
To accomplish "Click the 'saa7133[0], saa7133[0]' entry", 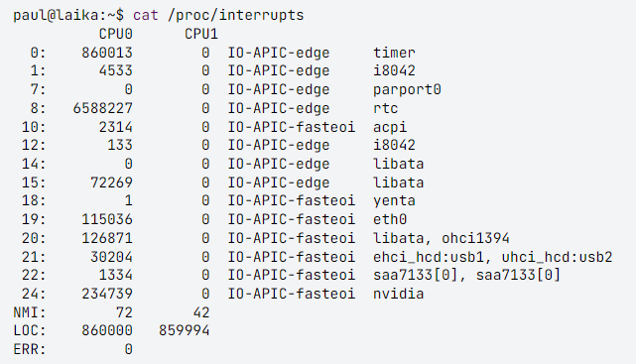I will [x=466, y=275].
